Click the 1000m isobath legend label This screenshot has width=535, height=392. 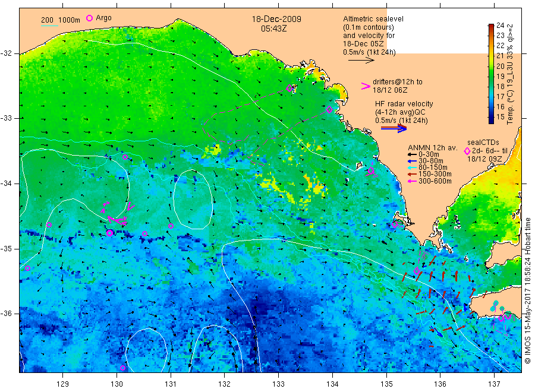(70, 20)
